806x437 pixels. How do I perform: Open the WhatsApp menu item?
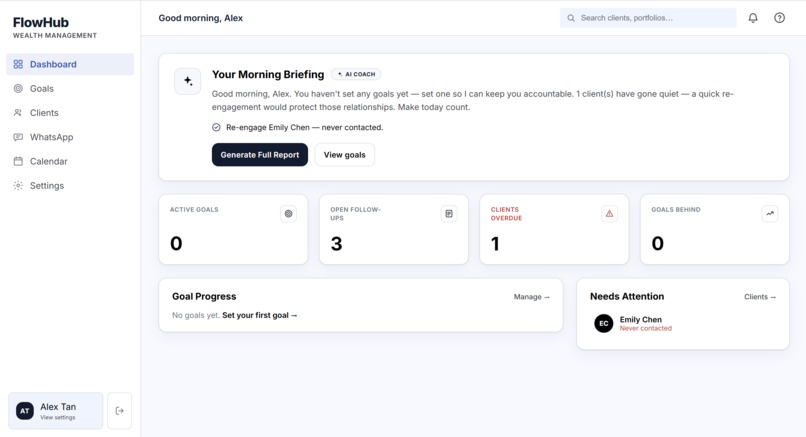(70, 137)
